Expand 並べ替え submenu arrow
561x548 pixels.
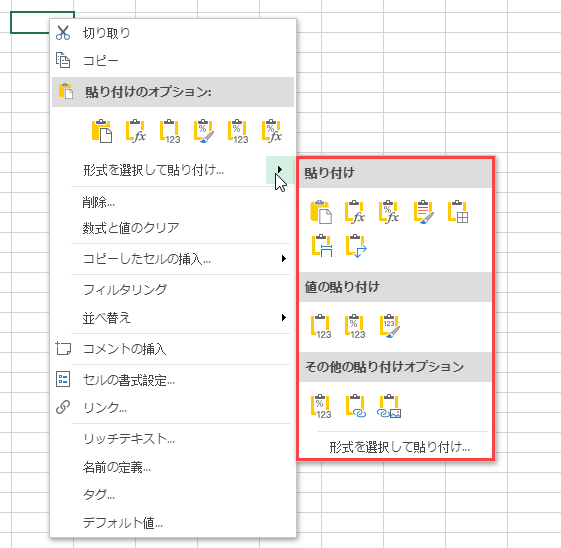pyautogui.click(x=284, y=318)
